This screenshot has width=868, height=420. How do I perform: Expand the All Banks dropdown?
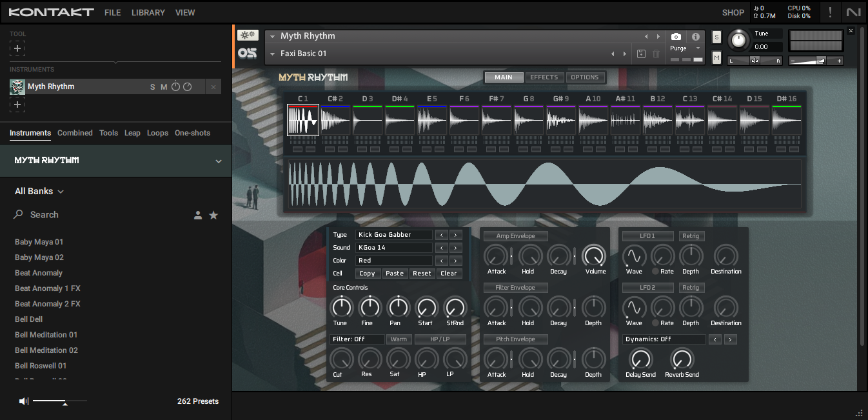pyautogui.click(x=39, y=191)
